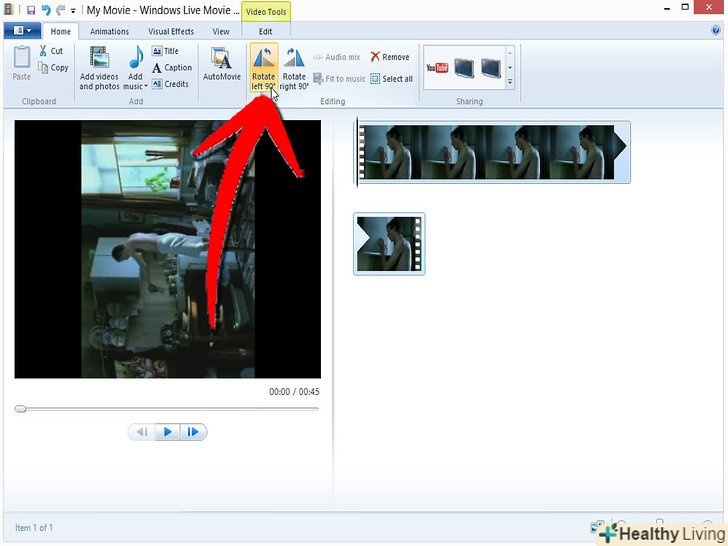Step to the previous frame

142,432
